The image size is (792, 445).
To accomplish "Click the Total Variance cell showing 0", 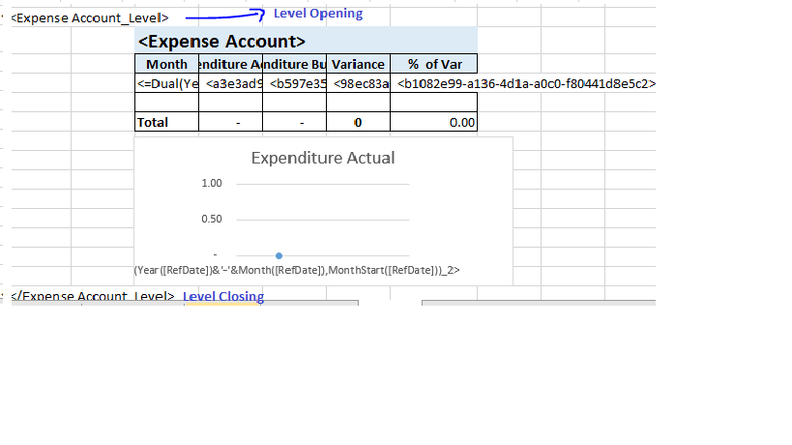I will point(358,122).
